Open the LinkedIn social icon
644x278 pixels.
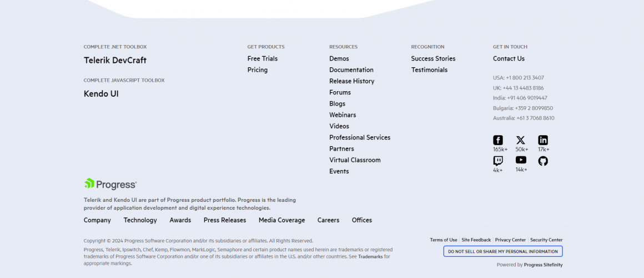(x=543, y=140)
